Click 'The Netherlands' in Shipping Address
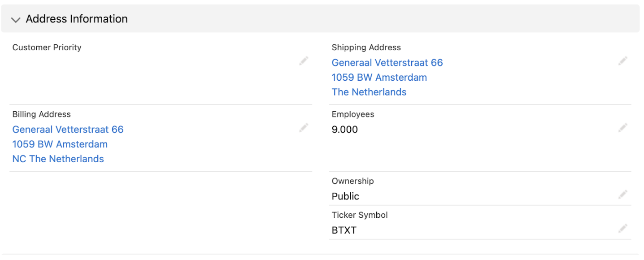 point(369,92)
